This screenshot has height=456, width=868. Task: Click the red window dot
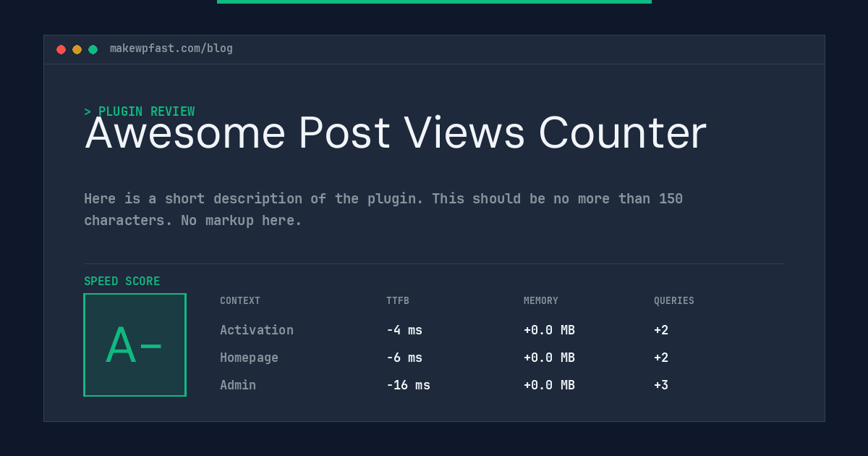(x=61, y=49)
